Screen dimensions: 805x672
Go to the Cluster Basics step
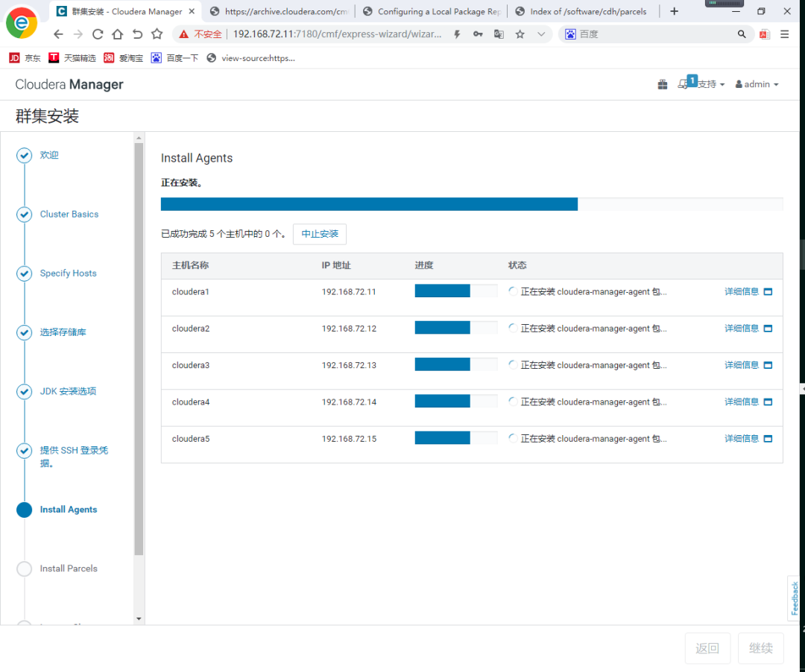69,214
